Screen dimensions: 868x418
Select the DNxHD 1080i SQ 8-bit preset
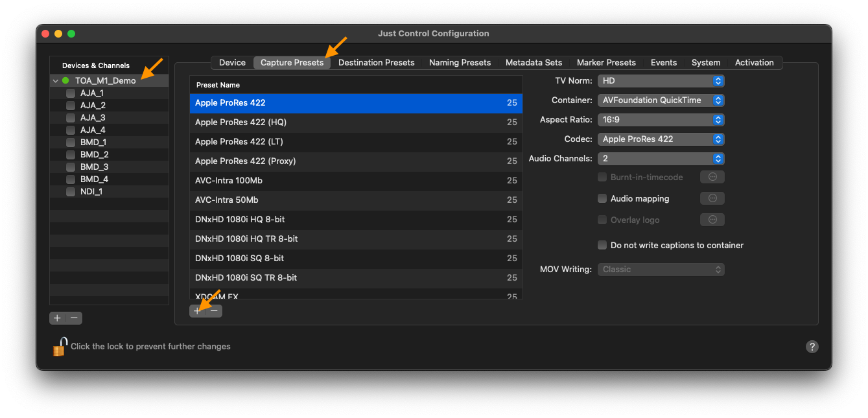point(356,259)
